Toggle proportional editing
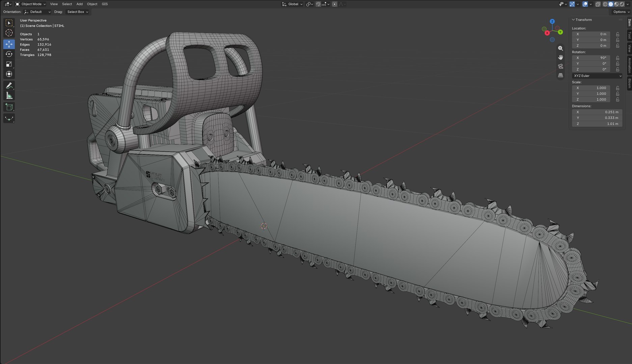Screen dimensions: 632x364 [334, 4]
